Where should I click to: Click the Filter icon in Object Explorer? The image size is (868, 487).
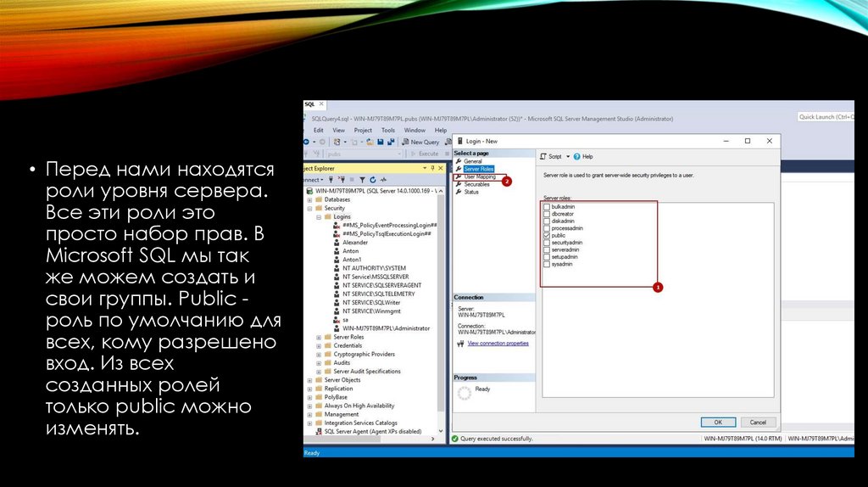(362, 180)
